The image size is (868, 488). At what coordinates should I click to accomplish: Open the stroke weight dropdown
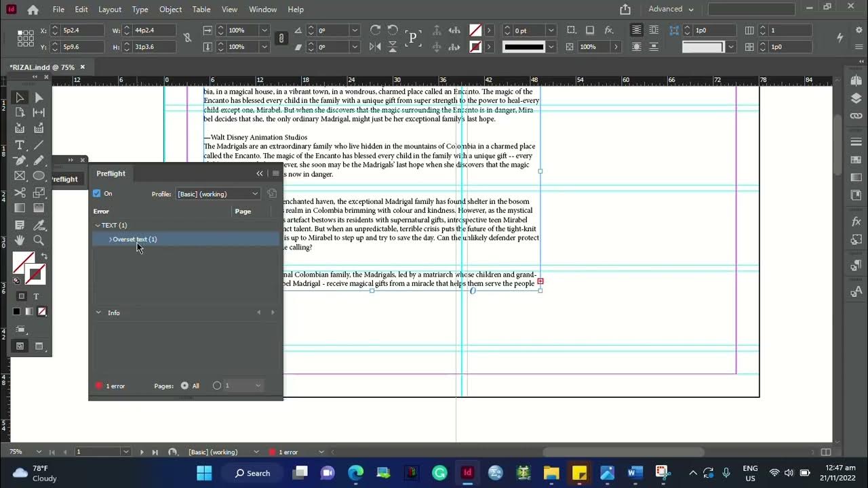click(551, 30)
